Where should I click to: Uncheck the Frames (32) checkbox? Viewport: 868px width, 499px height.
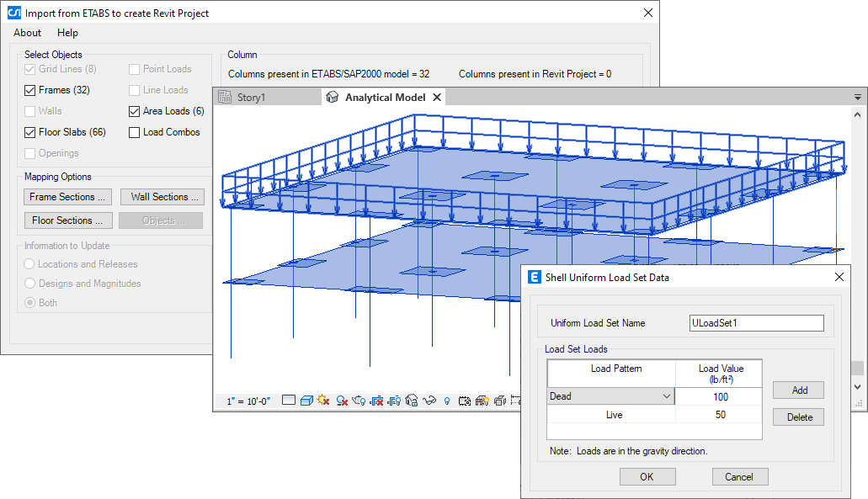(x=30, y=90)
